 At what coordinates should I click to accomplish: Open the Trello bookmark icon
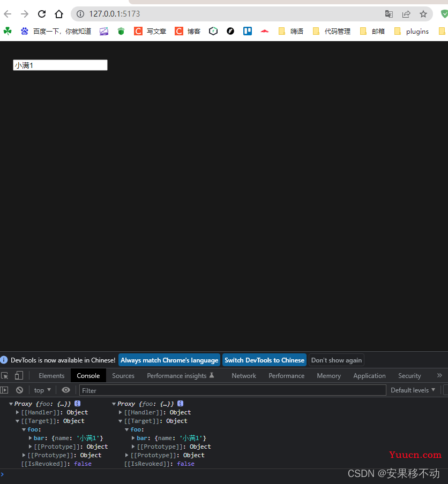point(248,31)
